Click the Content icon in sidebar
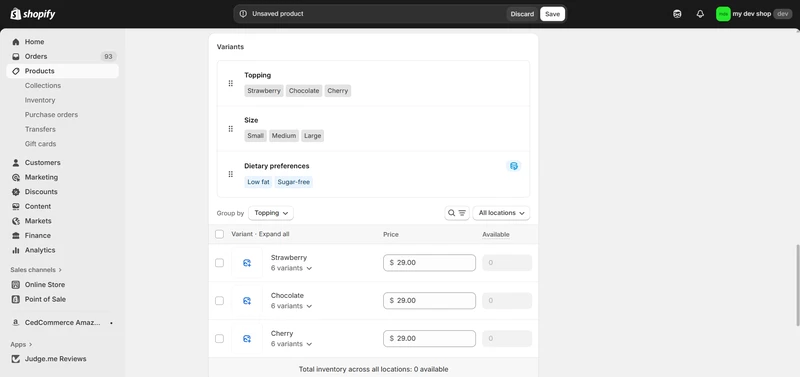 (16, 207)
